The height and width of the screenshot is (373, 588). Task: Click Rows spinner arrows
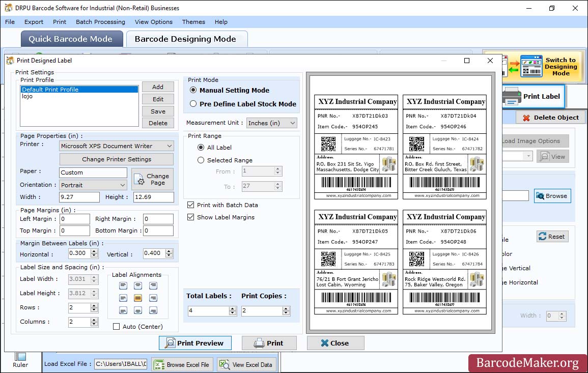coord(94,308)
